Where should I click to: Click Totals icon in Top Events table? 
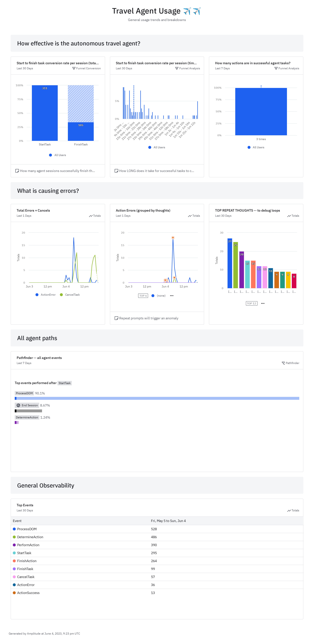[289, 511]
